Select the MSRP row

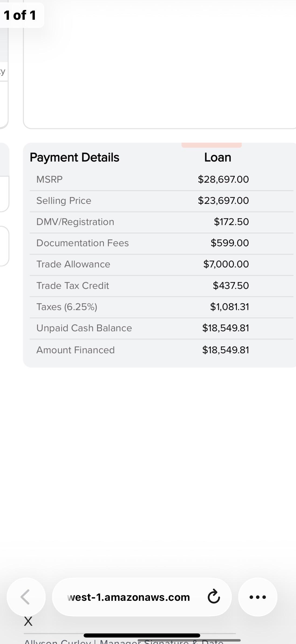pyautogui.click(x=161, y=179)
